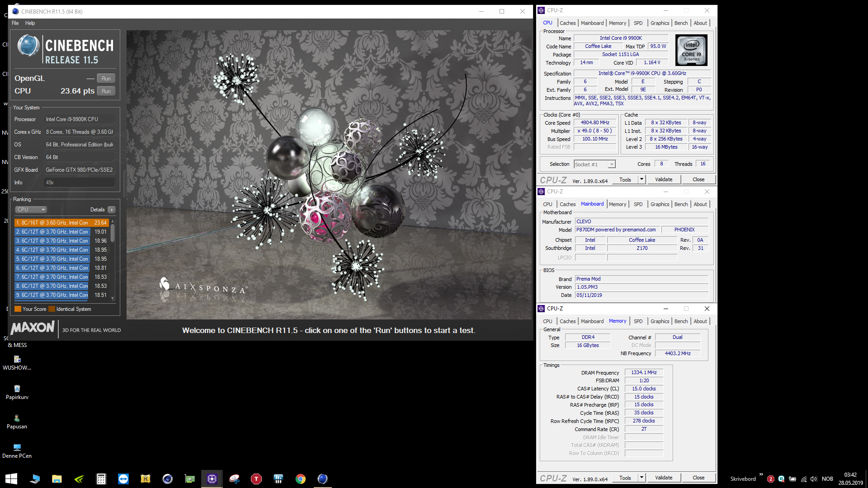Click the Cinebench logo sphere

[x=28, y=47]
